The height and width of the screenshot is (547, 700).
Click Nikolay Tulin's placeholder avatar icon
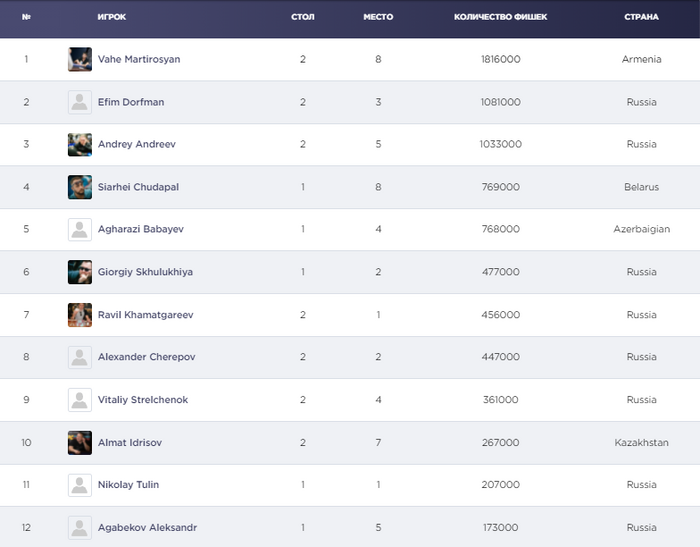80,485
